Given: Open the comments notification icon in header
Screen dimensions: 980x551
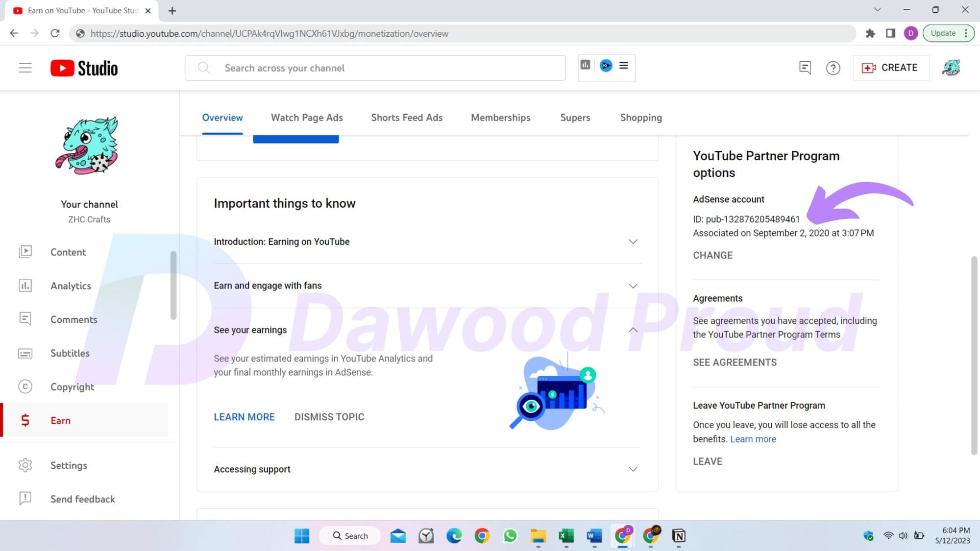Looking at the screenshot, I should tap(805, 68).
